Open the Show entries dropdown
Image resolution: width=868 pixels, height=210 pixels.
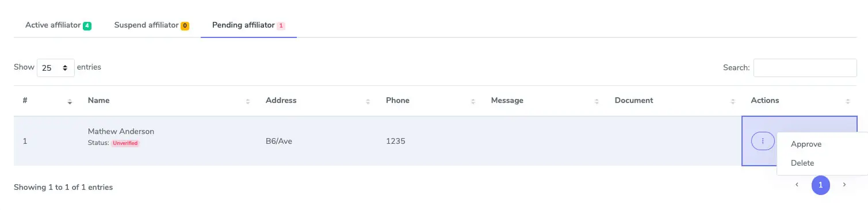(56, 68)
